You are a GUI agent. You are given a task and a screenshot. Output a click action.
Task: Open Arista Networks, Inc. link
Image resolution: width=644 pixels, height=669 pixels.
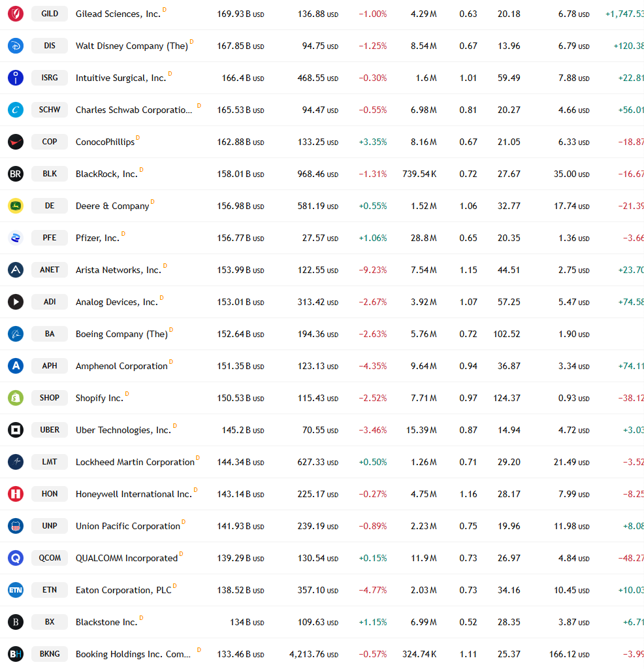(x=118, y=270)
